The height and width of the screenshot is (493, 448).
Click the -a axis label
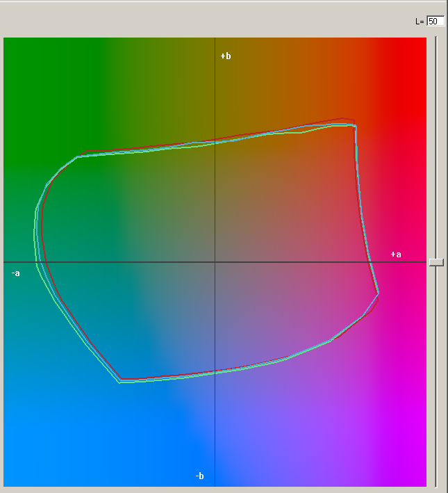click(x=16, y=273)
